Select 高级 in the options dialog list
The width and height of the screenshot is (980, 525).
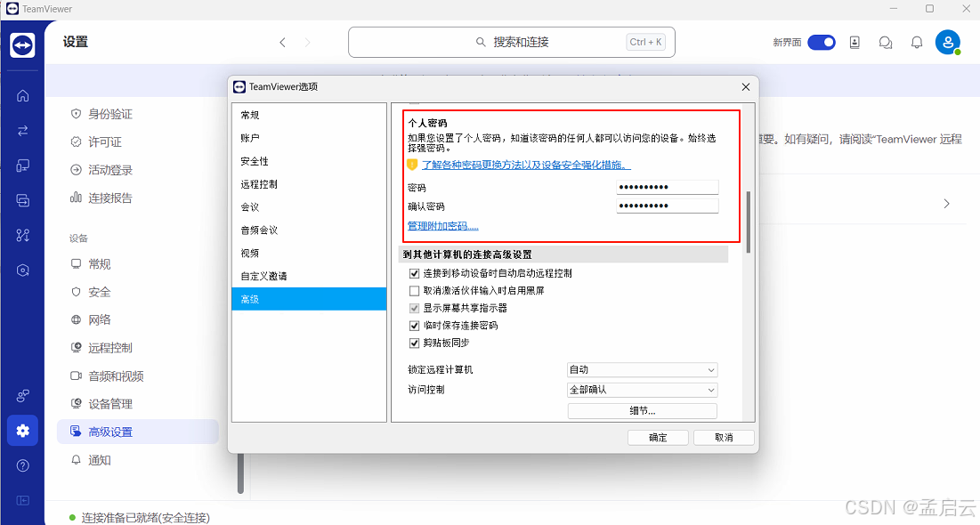click(309, 299)
